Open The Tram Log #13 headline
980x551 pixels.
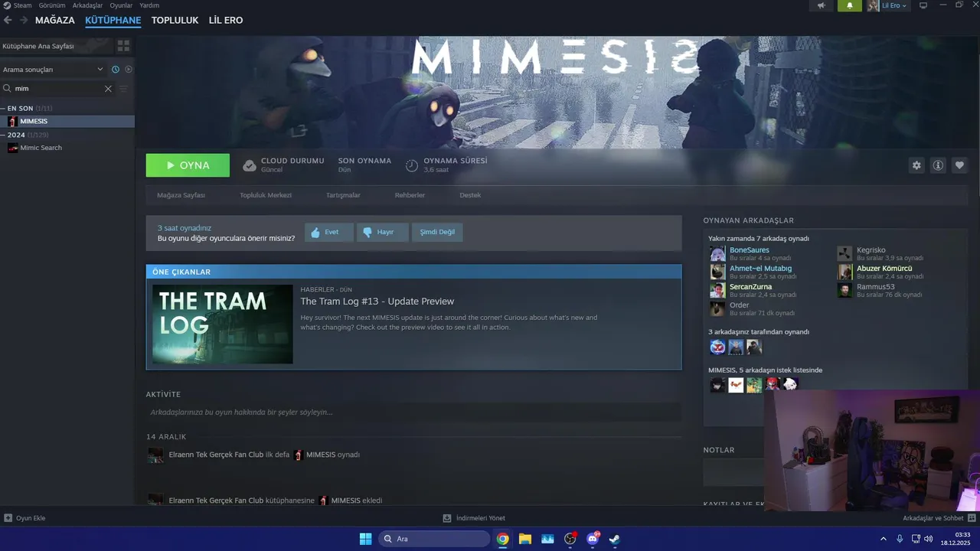(377, 302)
